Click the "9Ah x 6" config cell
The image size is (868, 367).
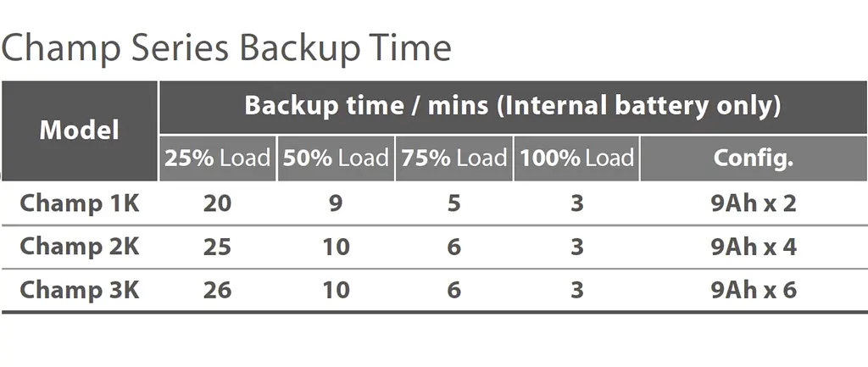(754, 290)
